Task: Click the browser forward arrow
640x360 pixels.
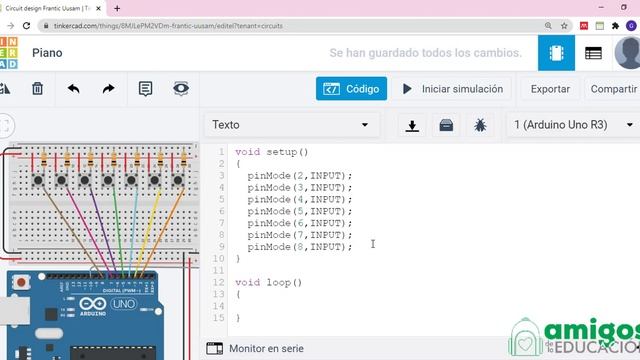Action: 11,26
